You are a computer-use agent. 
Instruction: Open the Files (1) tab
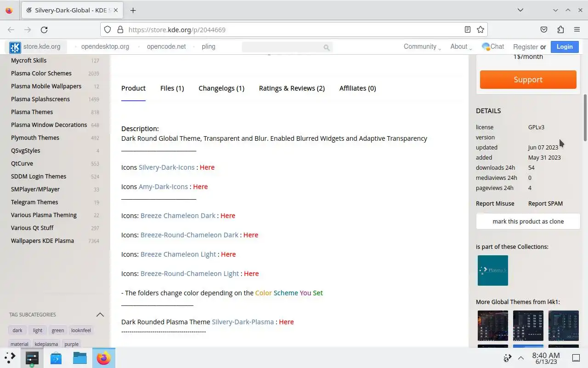click(172, 88)
